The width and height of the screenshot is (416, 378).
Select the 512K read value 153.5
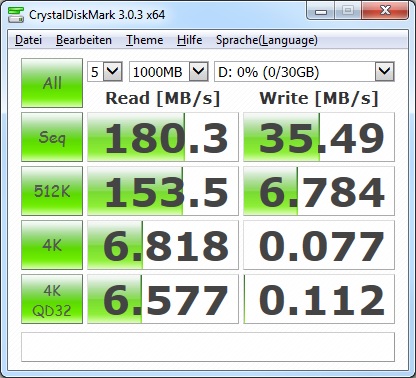(x=163, y=191)
